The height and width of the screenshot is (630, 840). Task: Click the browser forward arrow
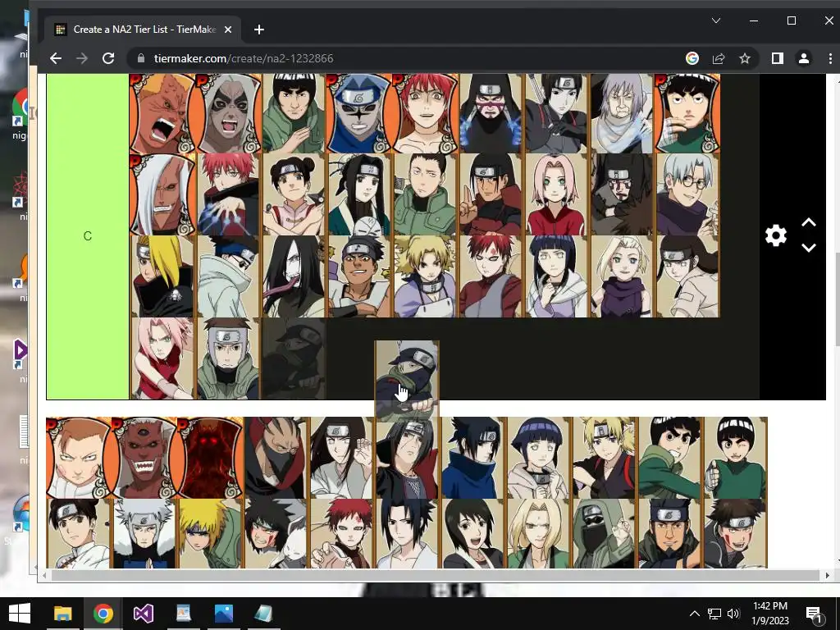pos(82,58)
